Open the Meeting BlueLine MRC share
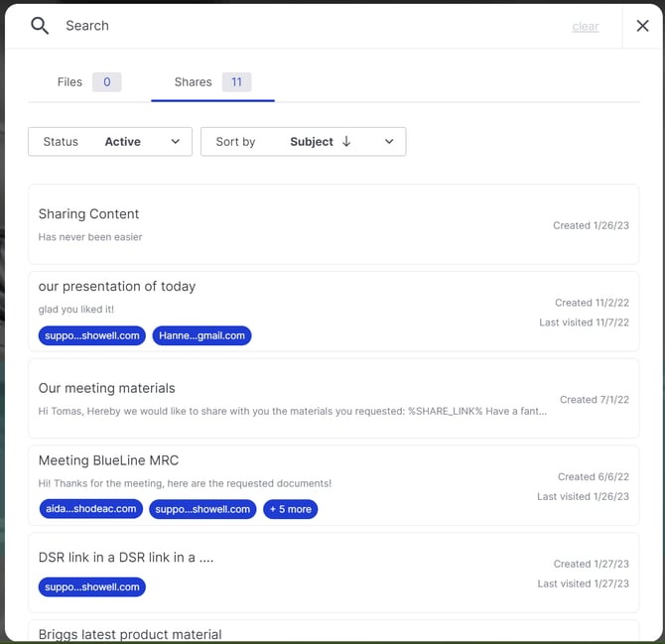Viewport: 665px width, 644px height. 108,460
